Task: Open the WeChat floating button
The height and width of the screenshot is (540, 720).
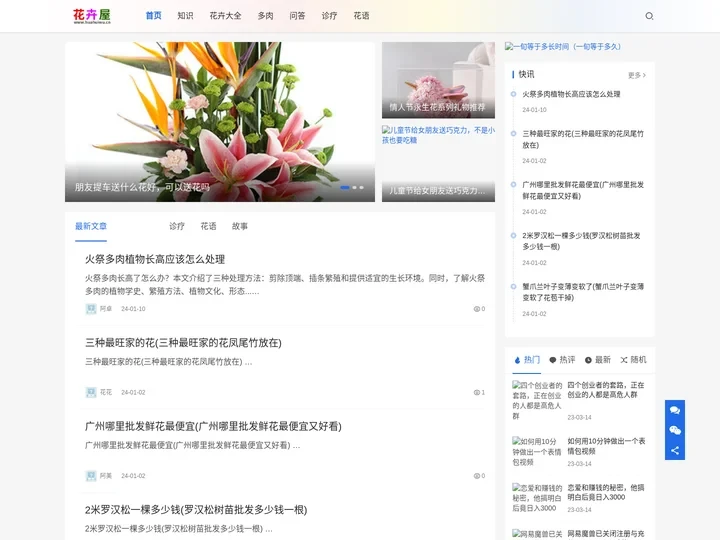Action: click(x=675, y=430)
